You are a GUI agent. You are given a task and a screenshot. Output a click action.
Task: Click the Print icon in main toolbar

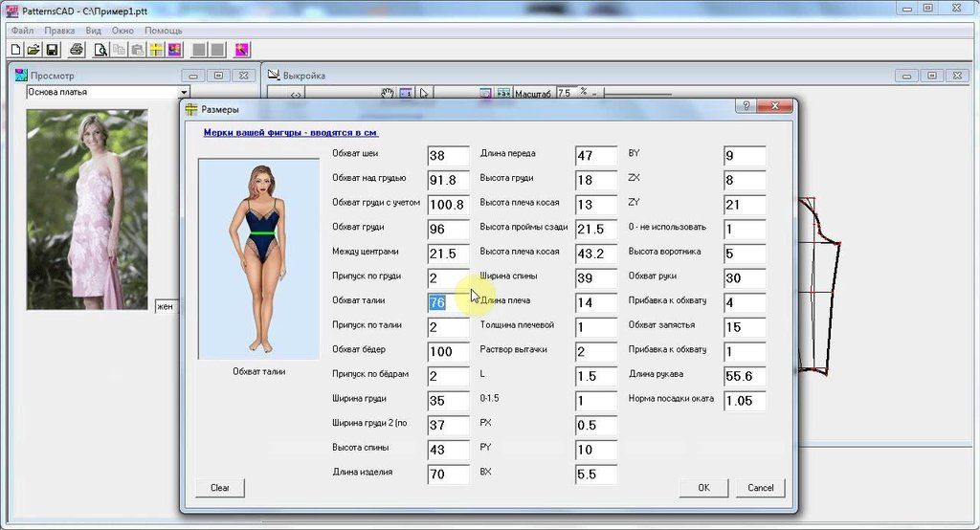pos(77,50)
